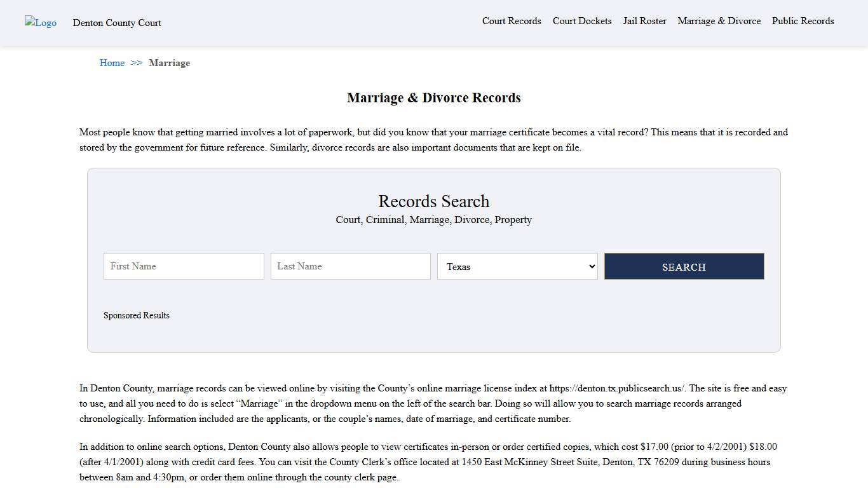
Task: Click the Denton County Court site title
Action: pyautogui.click(x=117, y=23)
